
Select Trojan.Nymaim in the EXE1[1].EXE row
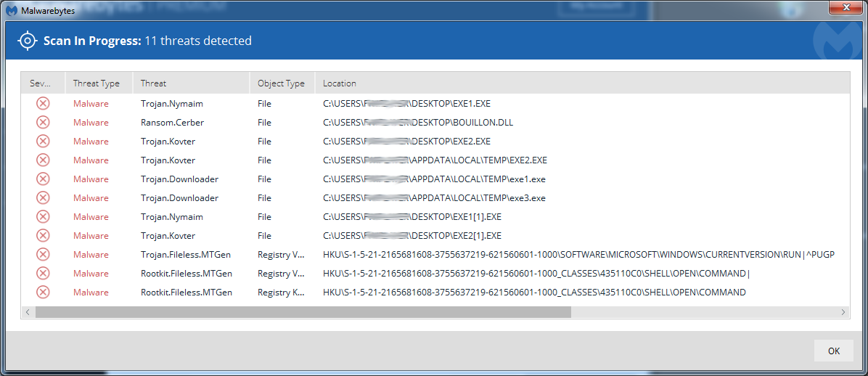pyautogui.click(x=171, y=216)
